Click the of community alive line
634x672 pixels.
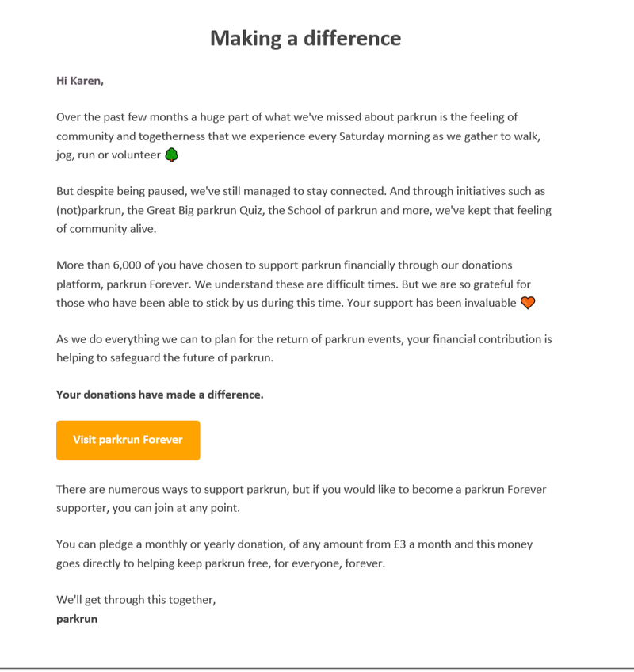point(106,229)
